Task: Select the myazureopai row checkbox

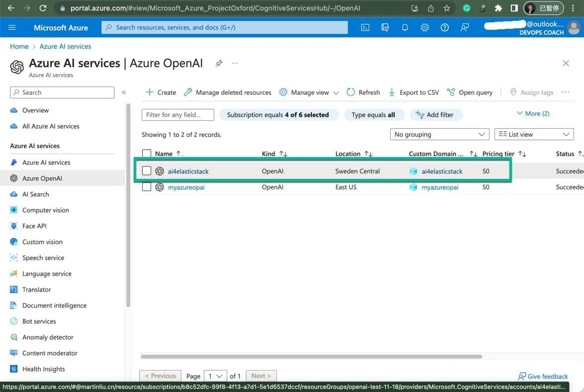Action: point(147,187)
